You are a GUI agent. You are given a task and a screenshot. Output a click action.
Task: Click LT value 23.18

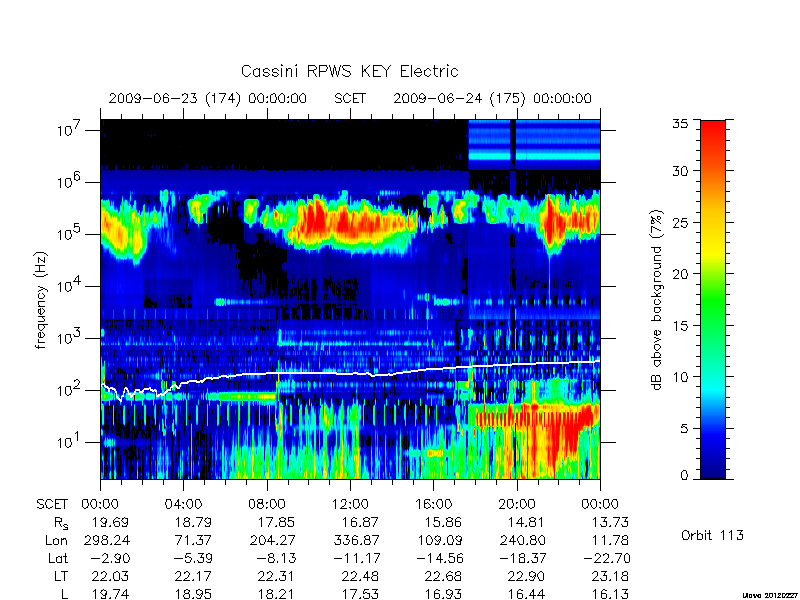click(610, 576)
